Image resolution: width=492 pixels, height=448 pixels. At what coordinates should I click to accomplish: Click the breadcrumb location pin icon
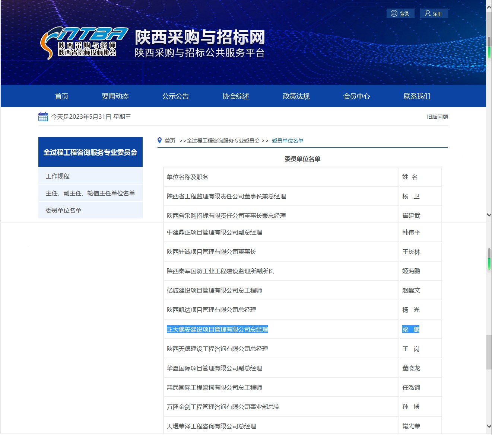tap(160, 140)
